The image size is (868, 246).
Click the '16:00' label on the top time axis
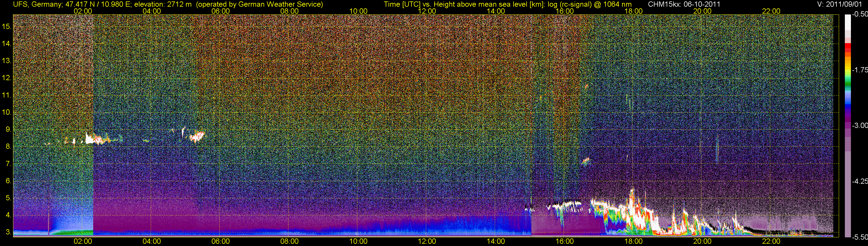click(x=565, y=11)
